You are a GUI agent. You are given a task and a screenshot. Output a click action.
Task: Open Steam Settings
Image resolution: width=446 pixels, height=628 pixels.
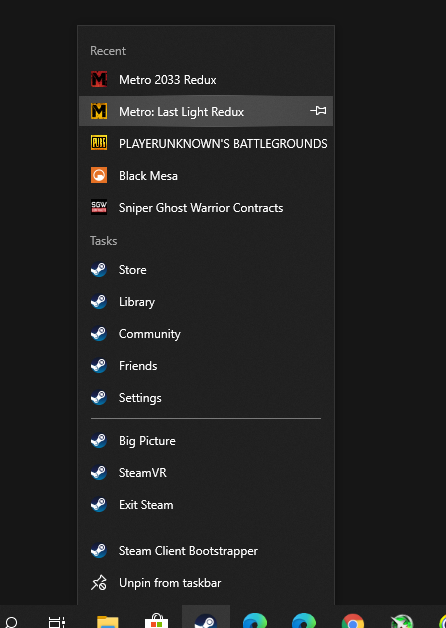pos(206,398)
